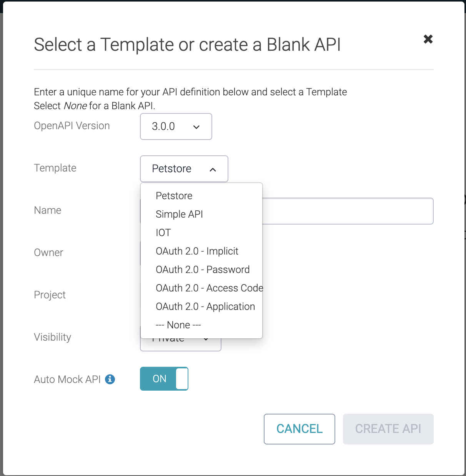Open the Visibility dropdown chevron

point(206,339)
